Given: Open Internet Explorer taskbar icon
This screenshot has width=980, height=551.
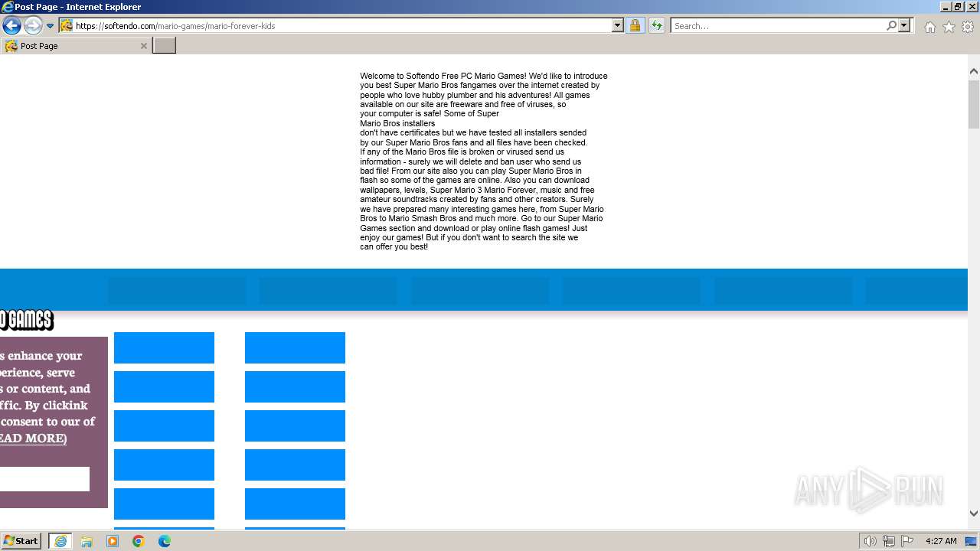Looking at the screenshot, I should [60, 541].
